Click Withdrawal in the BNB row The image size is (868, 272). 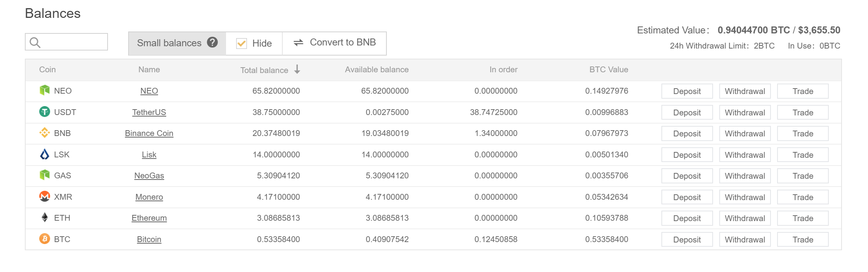tap(745, 134)
